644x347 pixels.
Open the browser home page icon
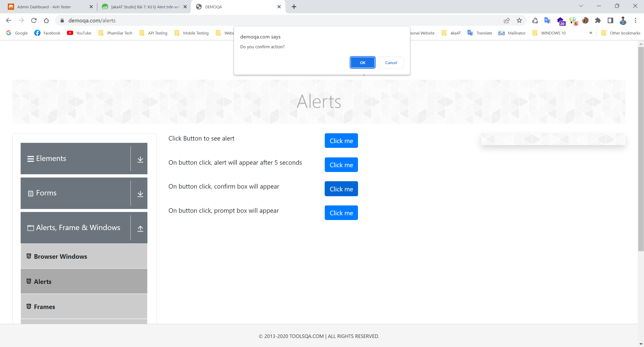[x=46, y=20]
